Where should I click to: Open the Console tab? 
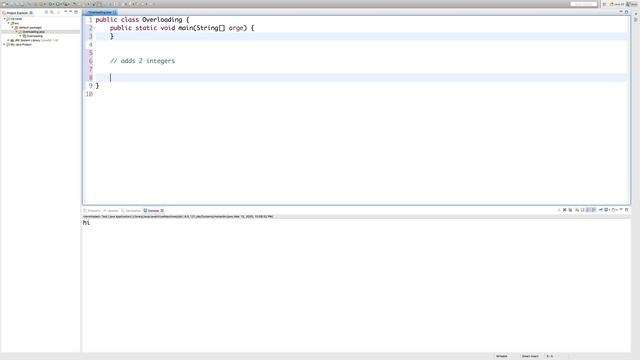153,211
